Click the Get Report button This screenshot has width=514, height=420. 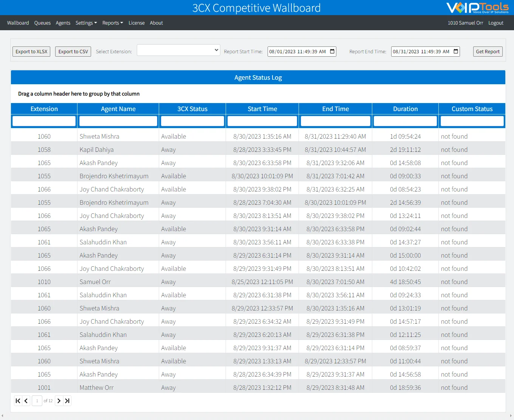pos(488,51)
